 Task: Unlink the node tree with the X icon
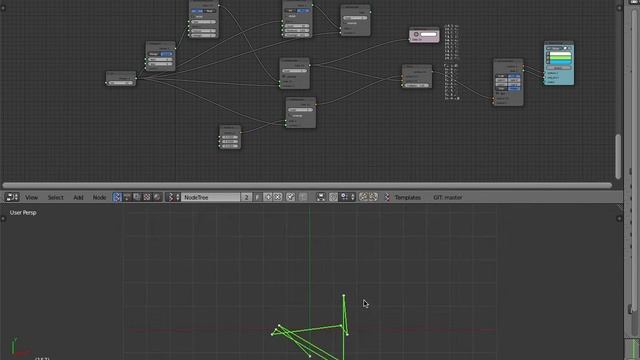pos(278,197)
